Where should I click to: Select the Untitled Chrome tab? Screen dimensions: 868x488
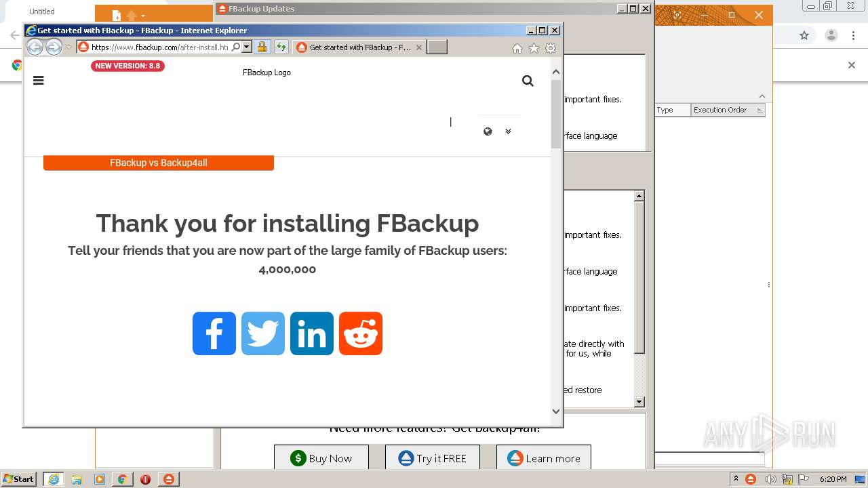[x=42, y=12]
